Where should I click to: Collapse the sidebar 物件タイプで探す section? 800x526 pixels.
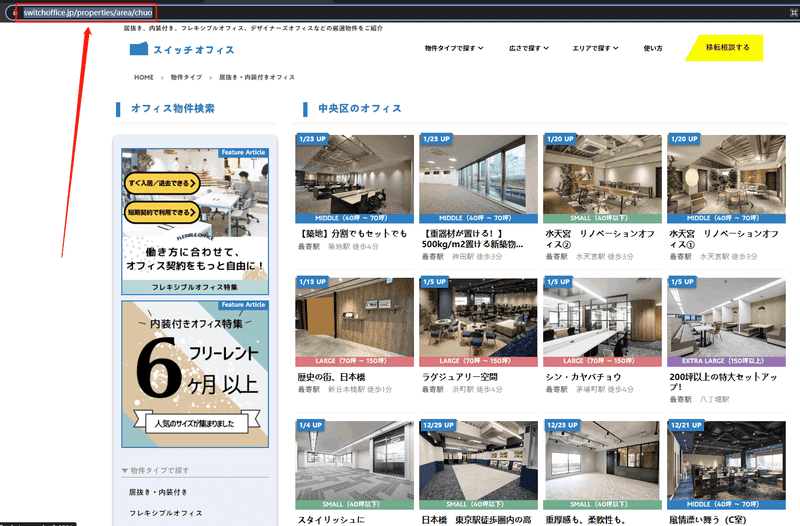(x=156, y=470)
